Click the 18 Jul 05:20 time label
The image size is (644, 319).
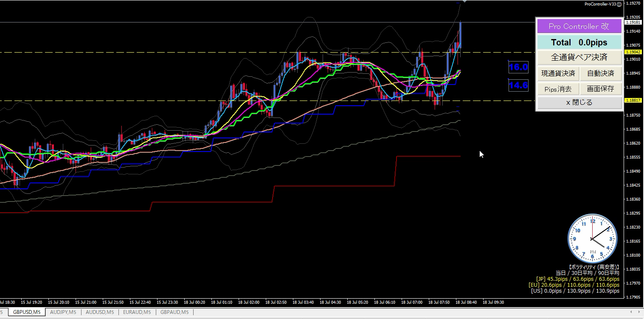[x=357, y=302]
